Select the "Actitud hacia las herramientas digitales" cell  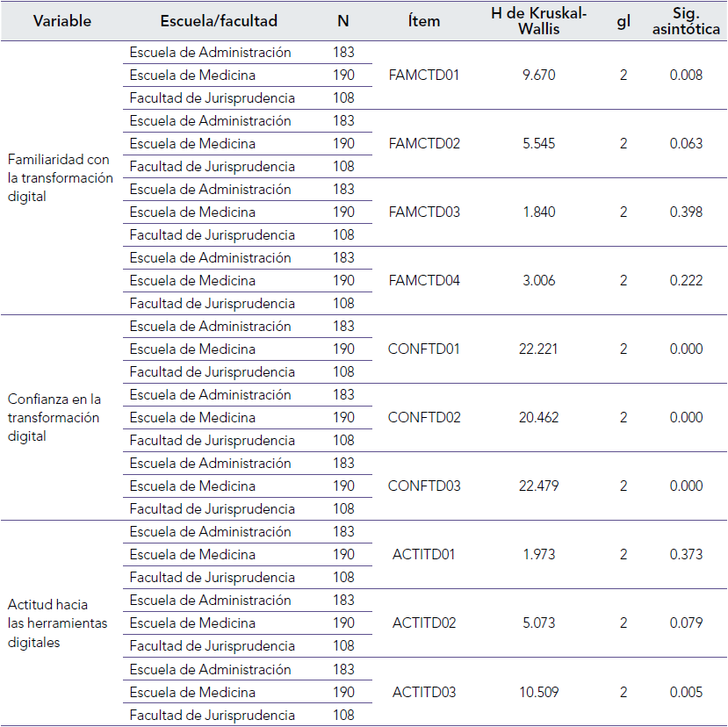57,623
